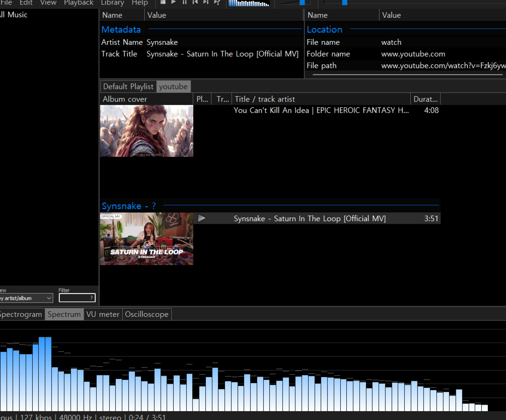Viewport: 506px width, 420px height.
Task: Skip to the next track
Action: click(206, 2)
